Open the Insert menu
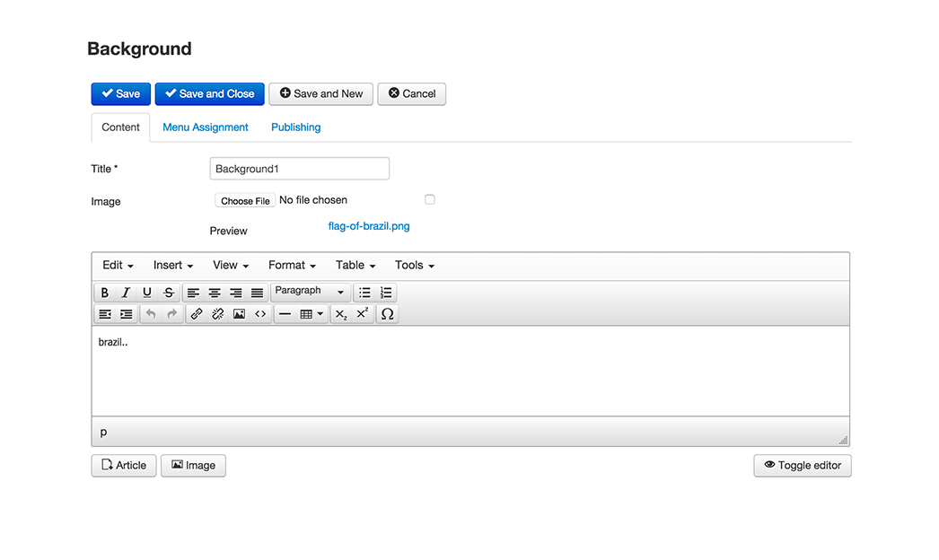Screen dimensions: 939x560 (x=173, y=266)
